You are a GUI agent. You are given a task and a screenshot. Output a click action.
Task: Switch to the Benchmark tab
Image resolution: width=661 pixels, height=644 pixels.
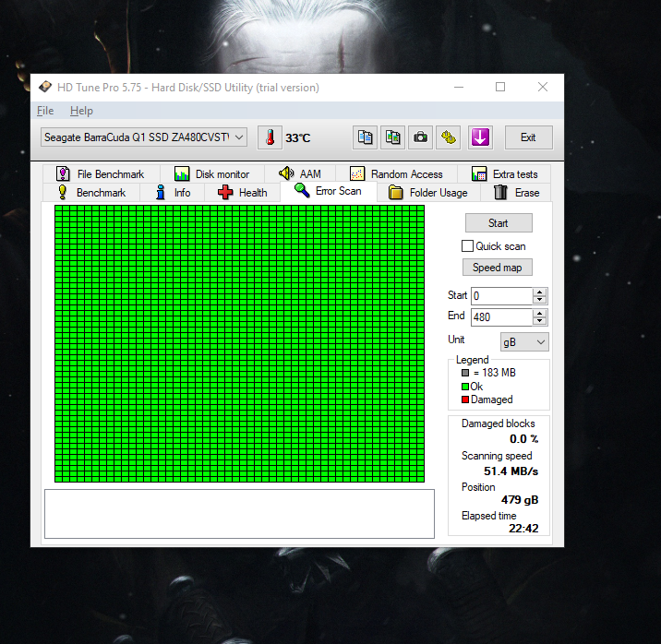(x=91, y=193)
